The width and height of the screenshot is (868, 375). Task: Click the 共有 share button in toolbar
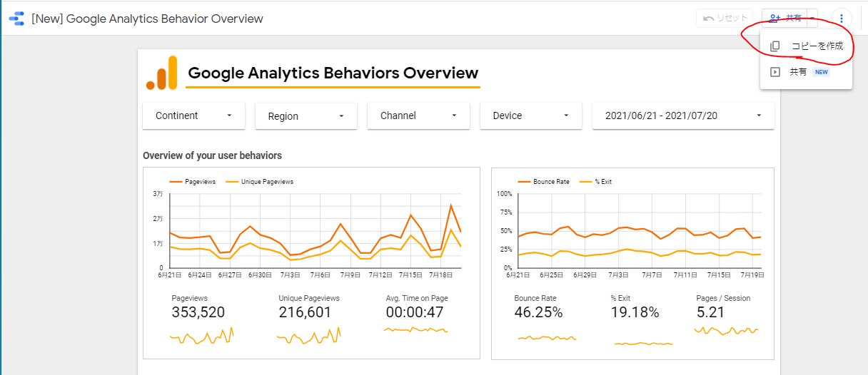point(784,19)
